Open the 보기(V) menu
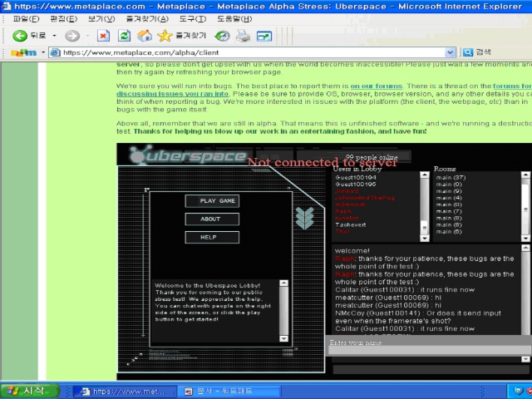 click(101, 19)
